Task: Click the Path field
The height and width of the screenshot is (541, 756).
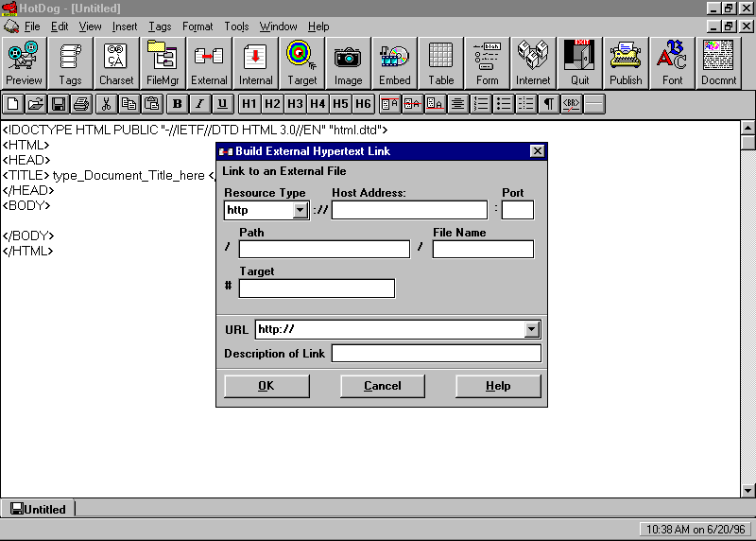Action: point(324,250)
